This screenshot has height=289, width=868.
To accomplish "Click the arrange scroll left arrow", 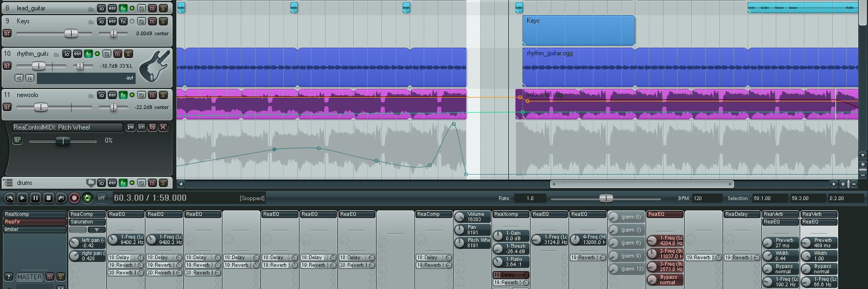I will 181,184.
